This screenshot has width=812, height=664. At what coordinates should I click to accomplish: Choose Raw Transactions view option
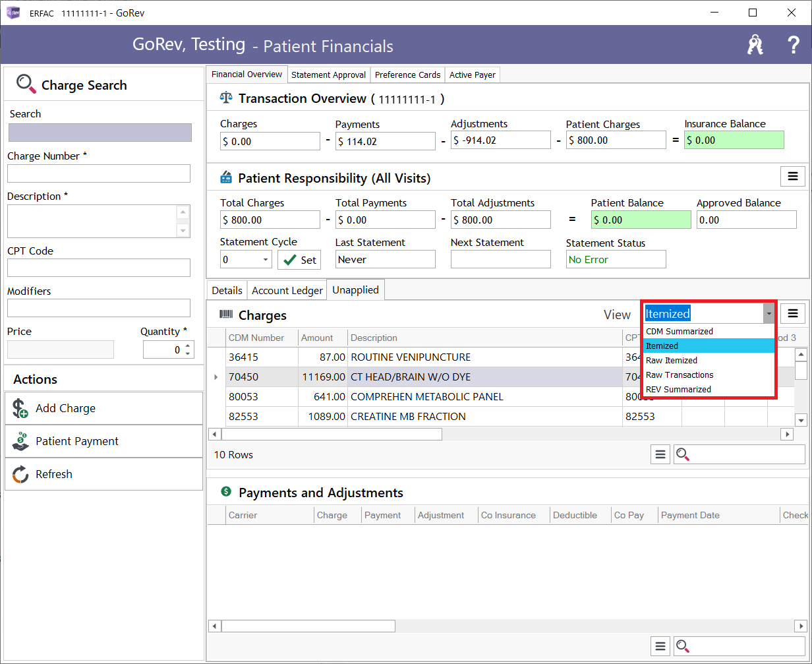click(709, 375)
